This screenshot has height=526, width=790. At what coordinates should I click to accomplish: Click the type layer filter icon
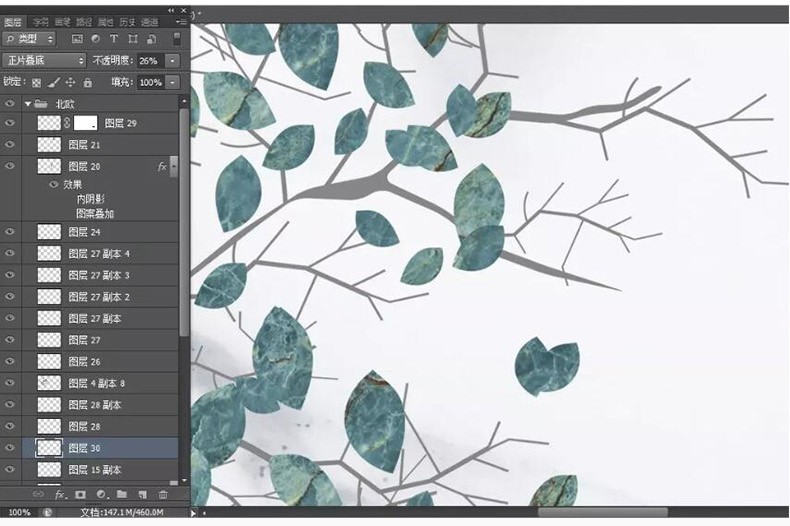tap(115, 39)
